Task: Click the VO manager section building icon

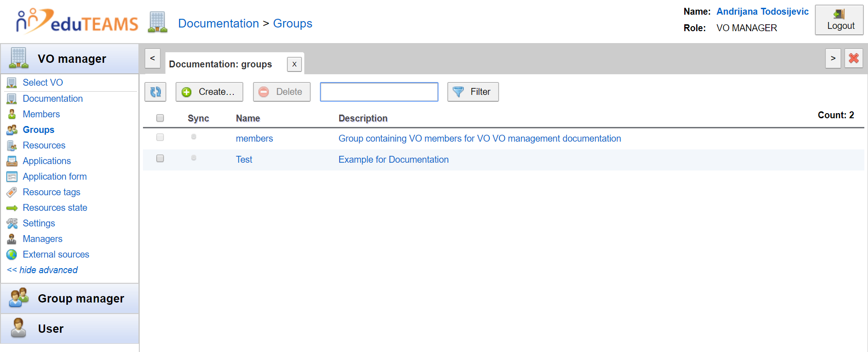Action: [x=19, y=58]
